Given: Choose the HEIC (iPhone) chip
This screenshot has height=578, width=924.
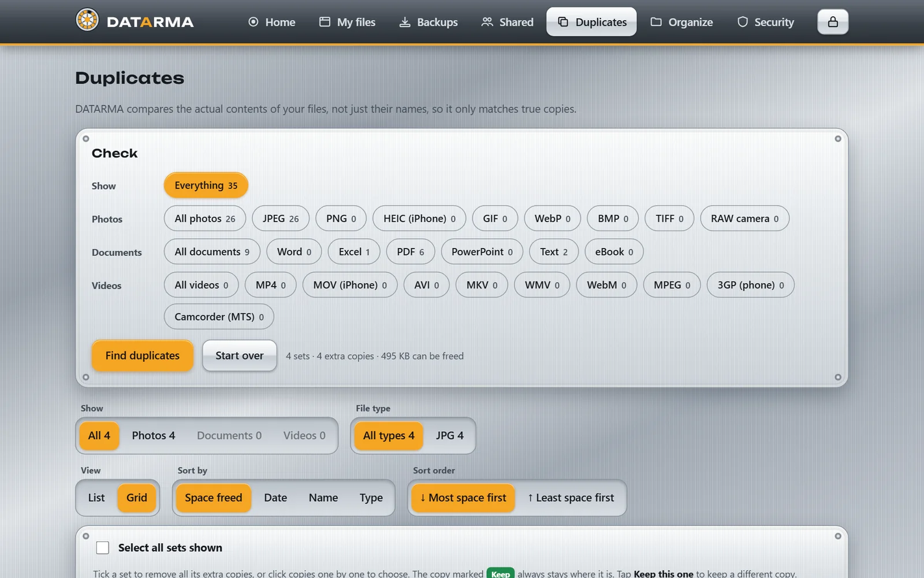Looking at the screenshot, I should pyautogui.click(x=419, y=218).
